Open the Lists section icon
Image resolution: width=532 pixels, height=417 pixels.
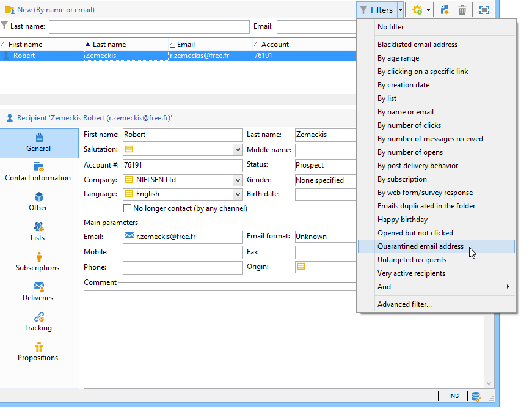click(x=38, y=226)
